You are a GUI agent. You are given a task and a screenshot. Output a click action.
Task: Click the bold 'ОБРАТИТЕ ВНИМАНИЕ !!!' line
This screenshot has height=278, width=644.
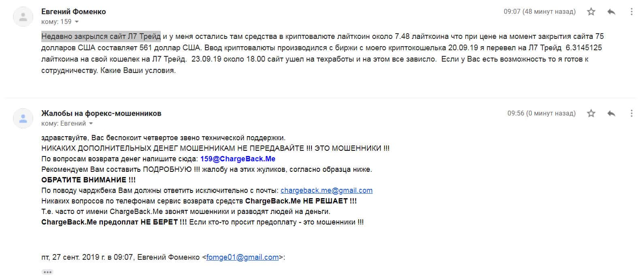pos(88,180)
